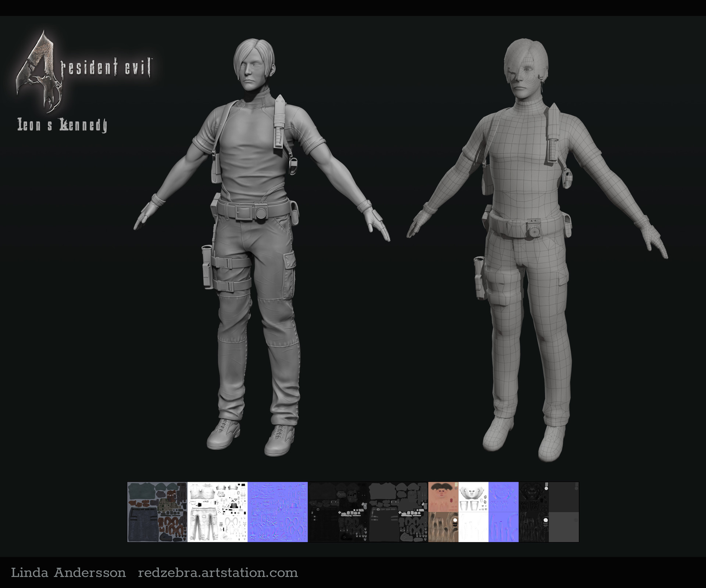Click the Leon S Kennedy title text
The image size is (706, 588).
point(62,125)
